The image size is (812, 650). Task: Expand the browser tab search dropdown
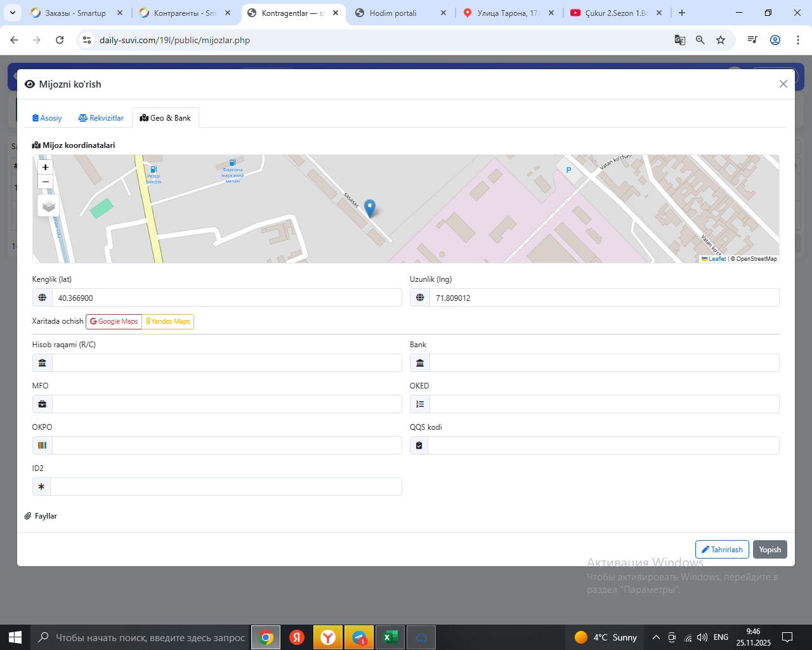12,13
